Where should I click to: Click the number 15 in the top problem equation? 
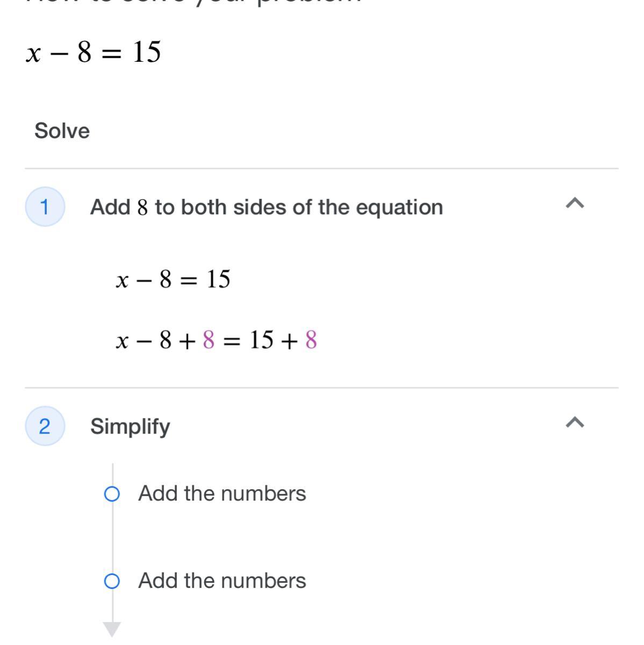point(146,52)
